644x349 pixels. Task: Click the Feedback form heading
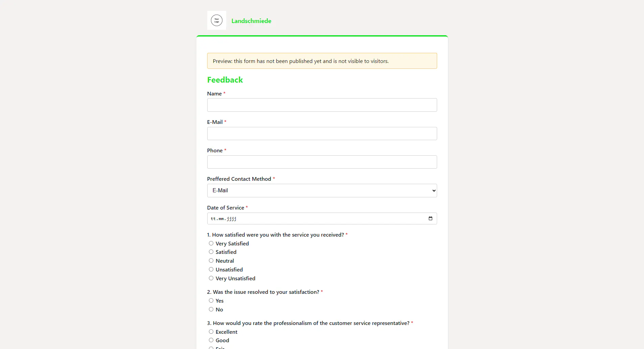pyautogui.click(x=225, y=80)
